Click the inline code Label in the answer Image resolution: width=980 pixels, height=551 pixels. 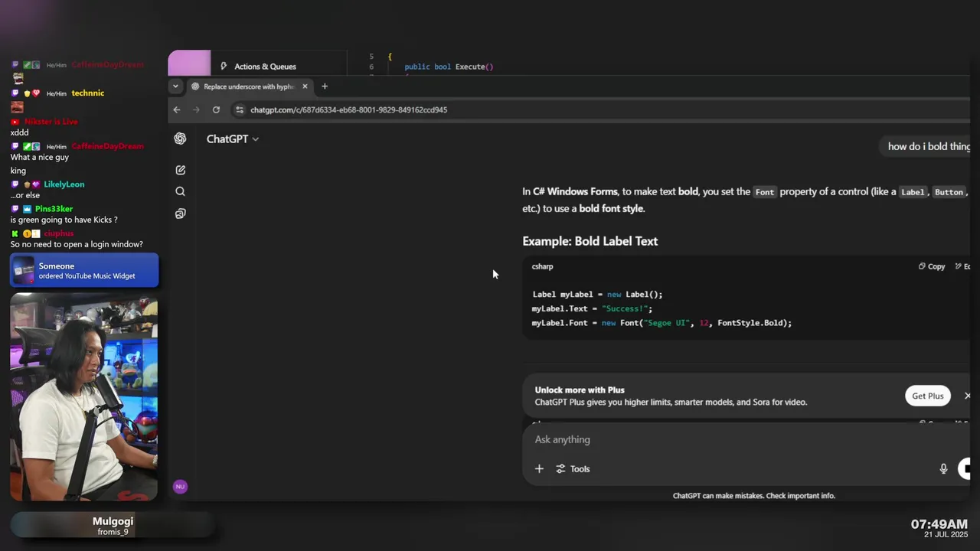coord(913,192)
